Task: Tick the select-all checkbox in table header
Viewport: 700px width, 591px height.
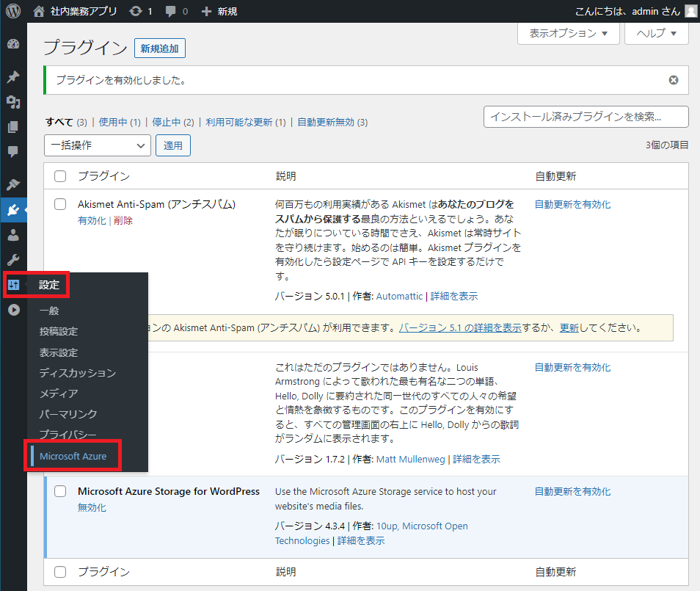Action: 60,176
